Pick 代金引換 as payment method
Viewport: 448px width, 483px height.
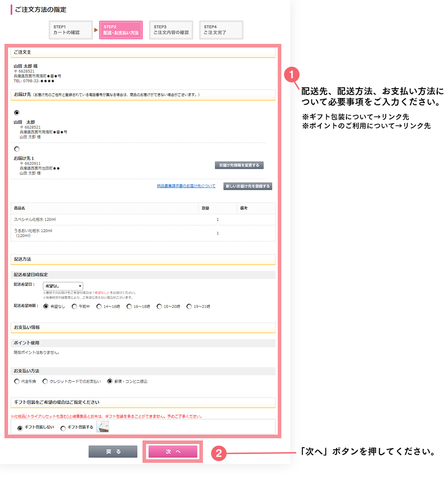pos(17,381)
